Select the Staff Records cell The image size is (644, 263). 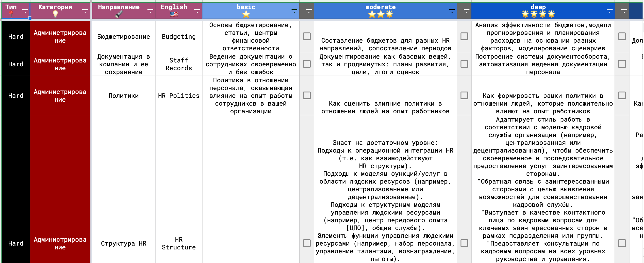coord(179,64)
